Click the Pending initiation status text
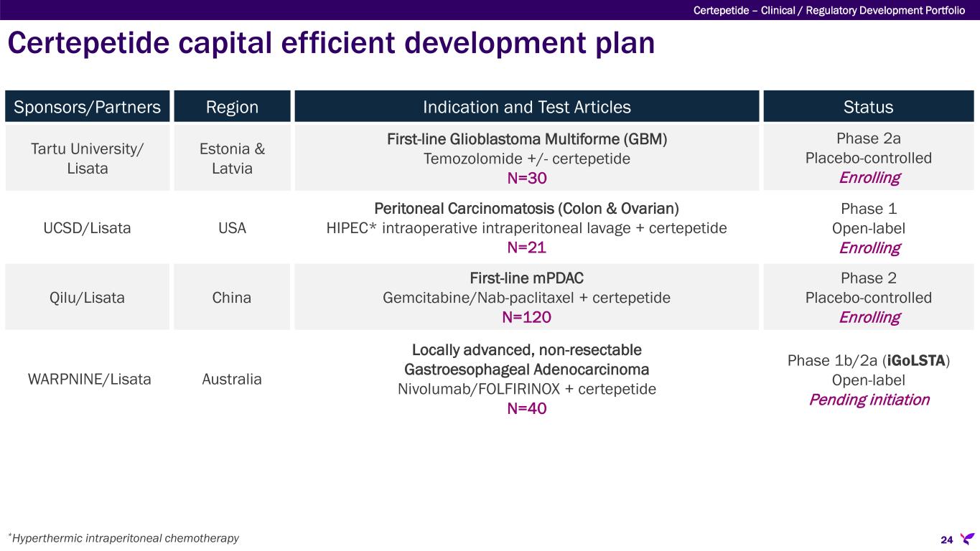The image size is (980, 551). click(x=869, y=400)
